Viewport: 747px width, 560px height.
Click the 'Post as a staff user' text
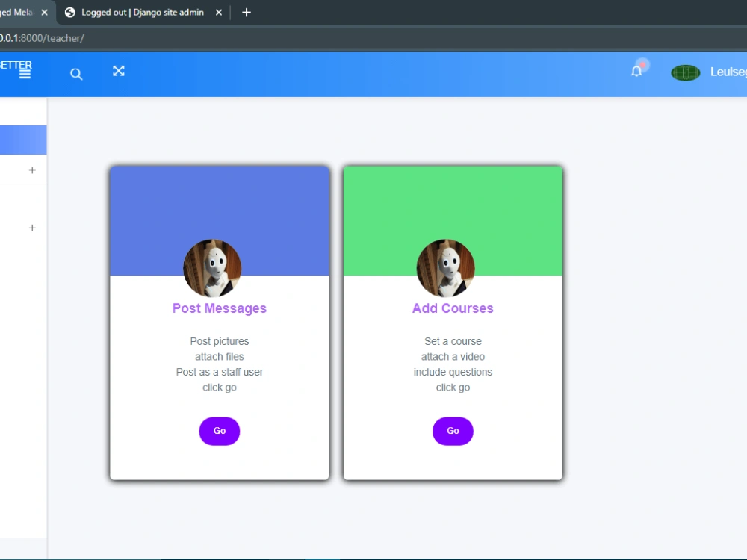coord(219,372)
